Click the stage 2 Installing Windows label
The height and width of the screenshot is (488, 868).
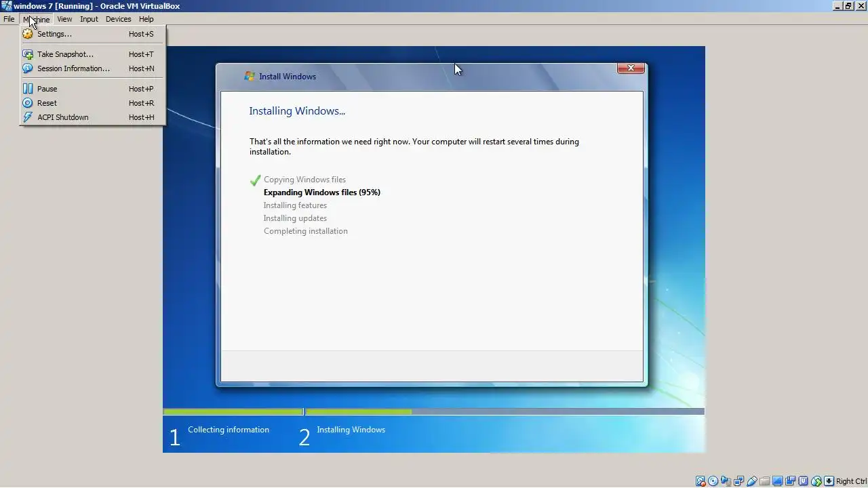point(351,430)
